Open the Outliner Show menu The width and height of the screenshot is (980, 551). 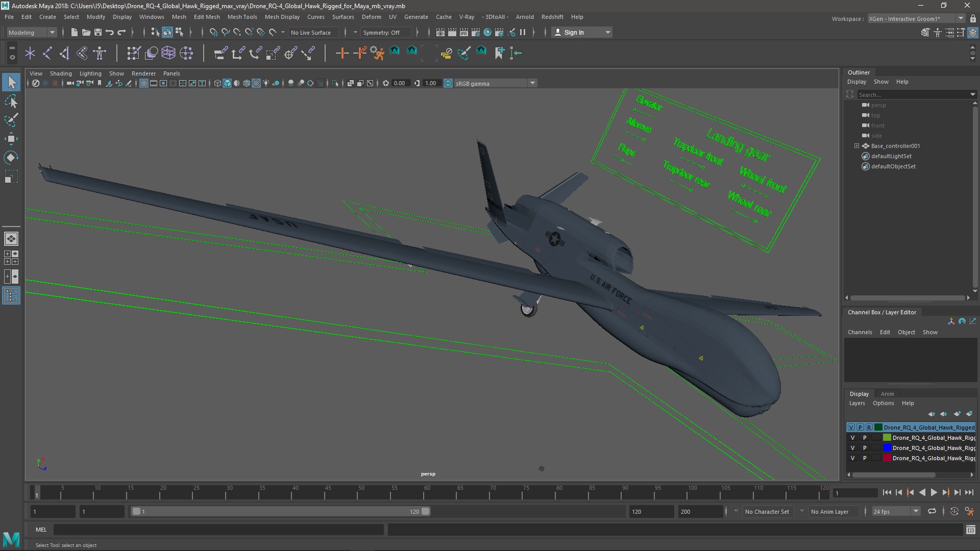(x=881, y=82)
